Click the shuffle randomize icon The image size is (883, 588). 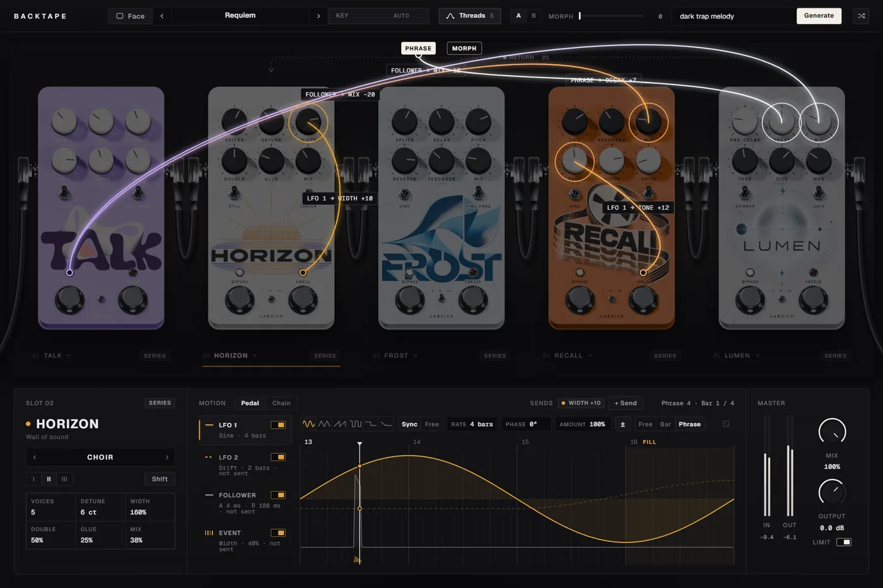tap(861, 16)
